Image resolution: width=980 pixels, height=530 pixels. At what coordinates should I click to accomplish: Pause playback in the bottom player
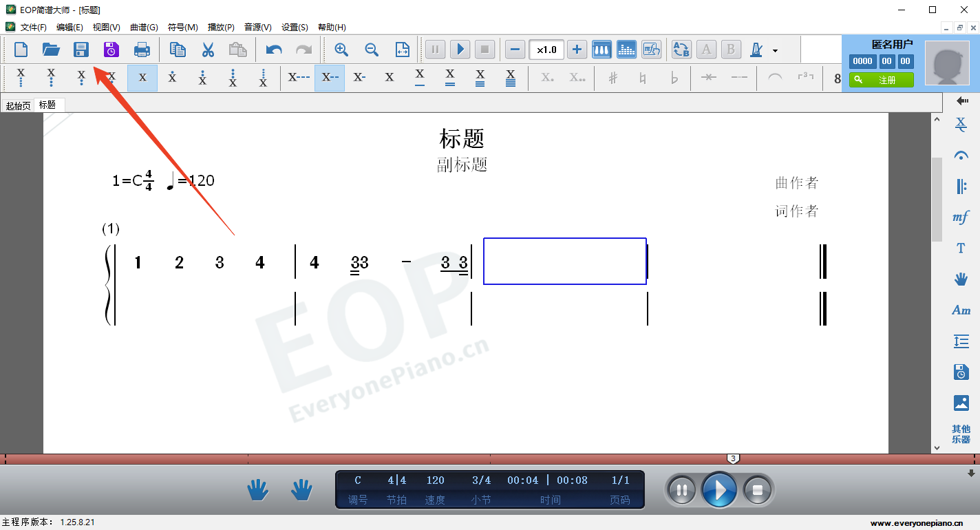[x=683, y=491]
